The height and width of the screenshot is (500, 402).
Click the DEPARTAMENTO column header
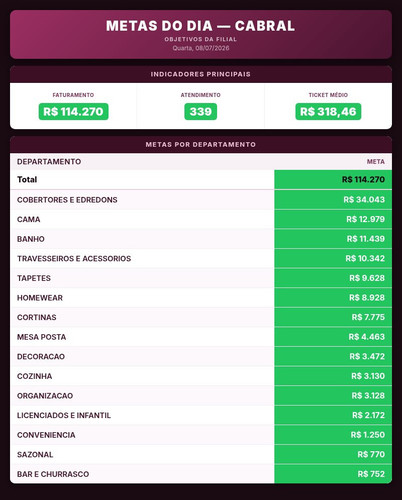(49, 162)
